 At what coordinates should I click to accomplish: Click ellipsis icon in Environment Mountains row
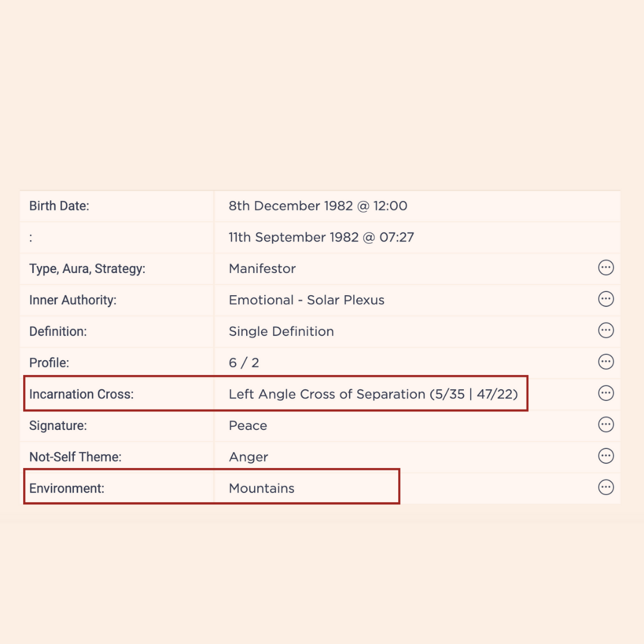606,488
